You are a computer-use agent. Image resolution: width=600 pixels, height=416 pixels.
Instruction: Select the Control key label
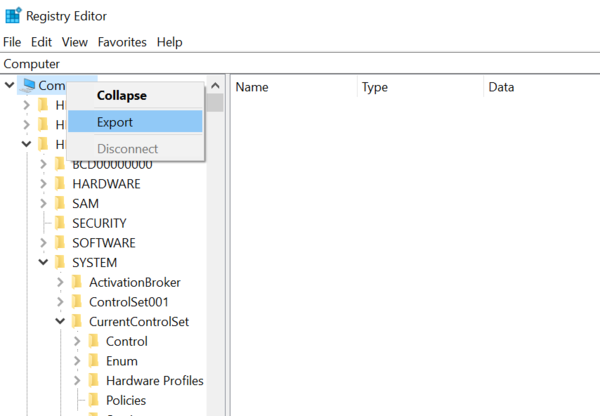point(127,341)
